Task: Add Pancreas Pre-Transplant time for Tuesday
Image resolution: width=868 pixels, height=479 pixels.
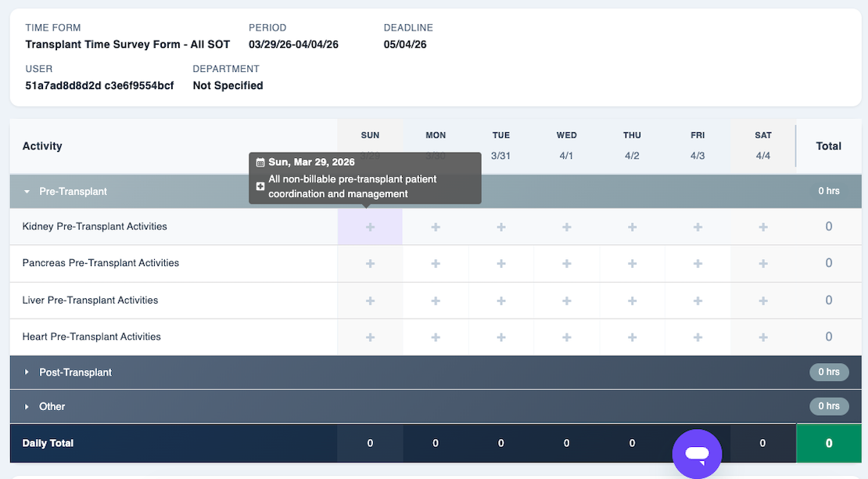Action: (x=501, y=264)
